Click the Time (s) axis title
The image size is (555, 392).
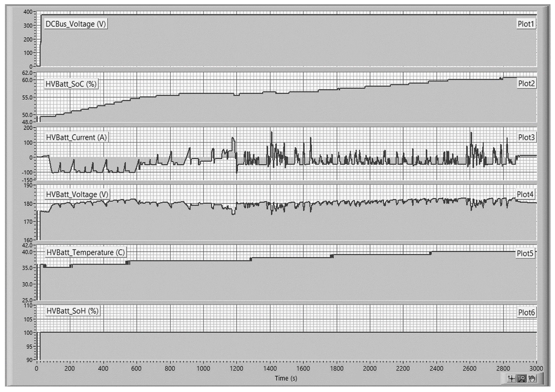point(286,378)
